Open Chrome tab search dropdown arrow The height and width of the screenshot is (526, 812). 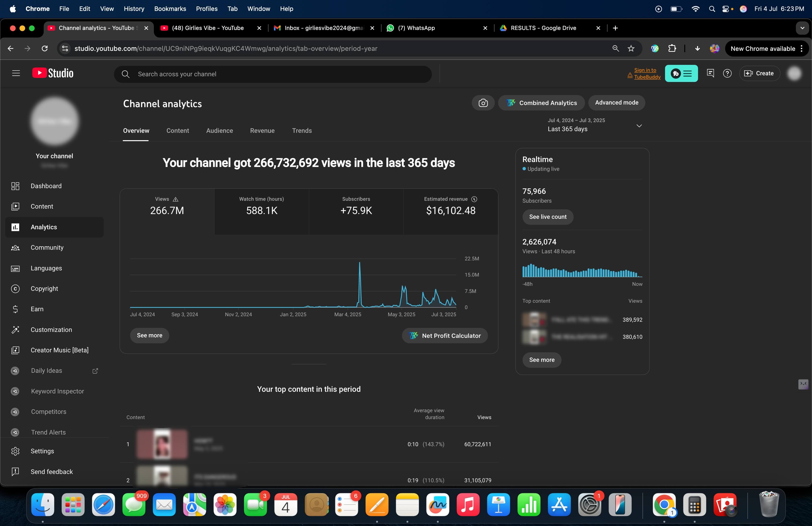pyautogui.click(x=802, y=28)
